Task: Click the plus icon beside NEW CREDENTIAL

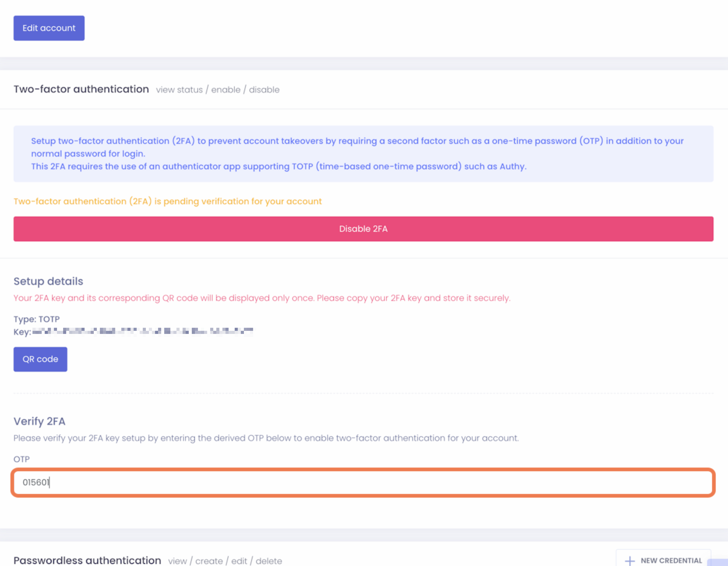Action: coord(629,561)
